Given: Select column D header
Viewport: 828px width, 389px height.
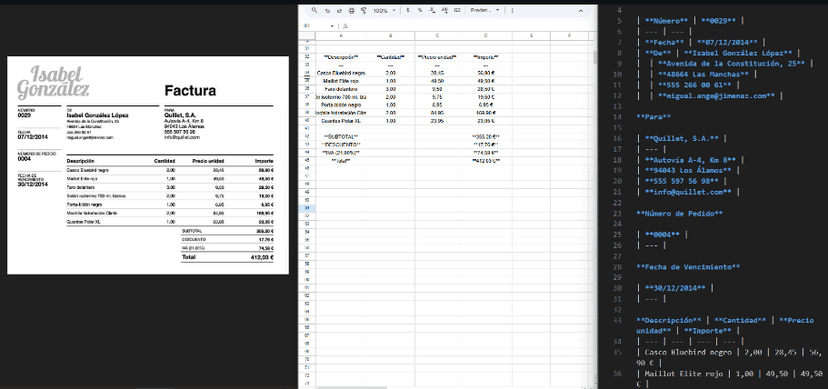Looking at the screenshot, I should tap(486, 36).
